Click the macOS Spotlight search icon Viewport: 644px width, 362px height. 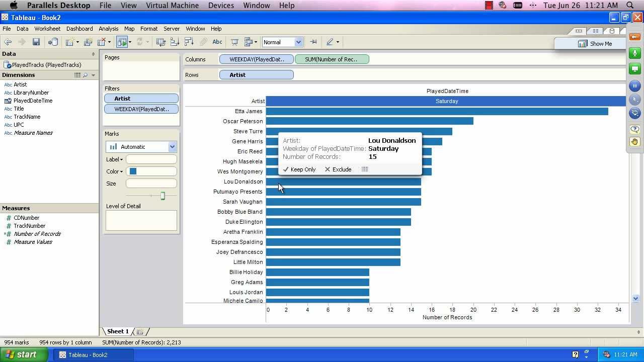(630, 5)
